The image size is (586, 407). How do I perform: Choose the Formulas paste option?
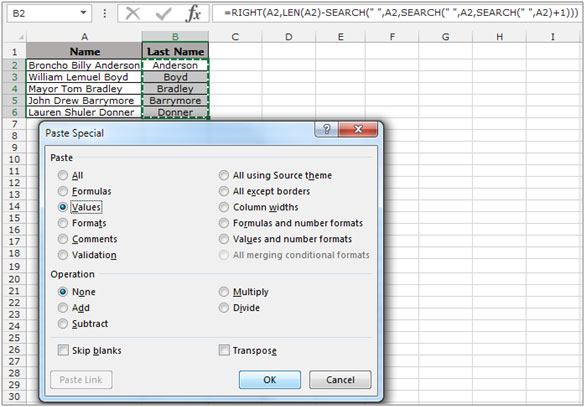tap(63, 191)
